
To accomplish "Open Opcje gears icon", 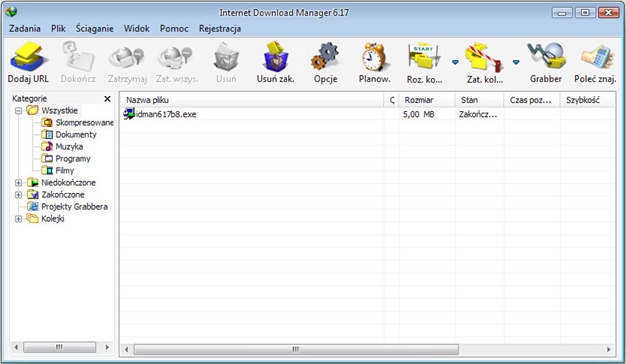I will click(x=325, y=57).
